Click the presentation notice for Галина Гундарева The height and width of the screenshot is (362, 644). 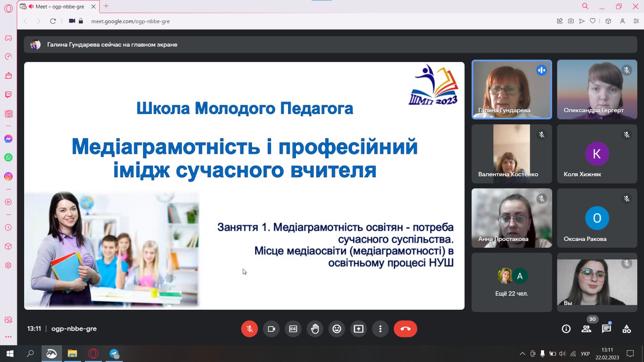[330, 45]
